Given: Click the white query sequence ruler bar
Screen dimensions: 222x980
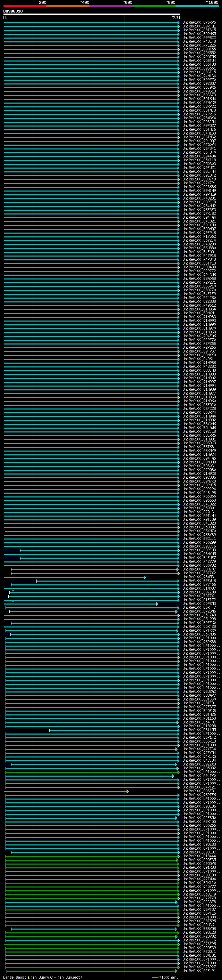Looking at the screenshot, I should [x=92, y=14].
